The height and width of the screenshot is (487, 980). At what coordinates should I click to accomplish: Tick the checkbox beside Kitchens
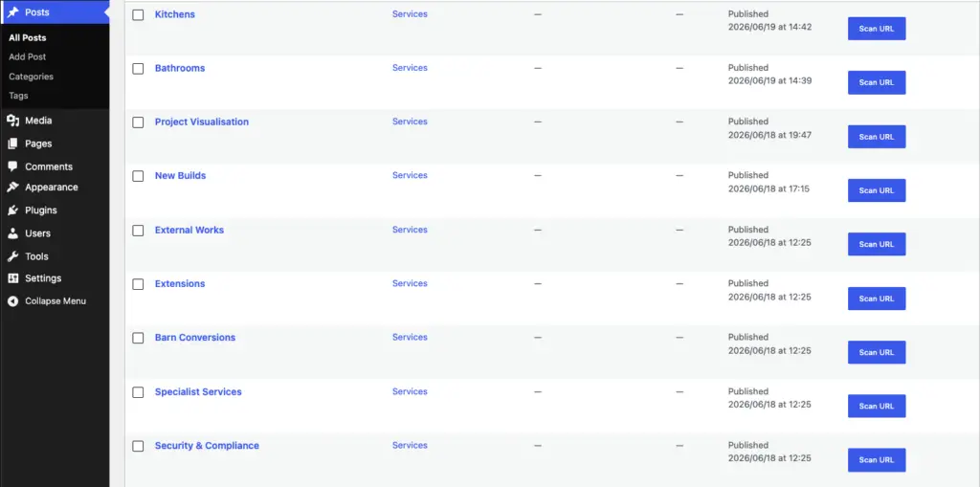(138, 15)
